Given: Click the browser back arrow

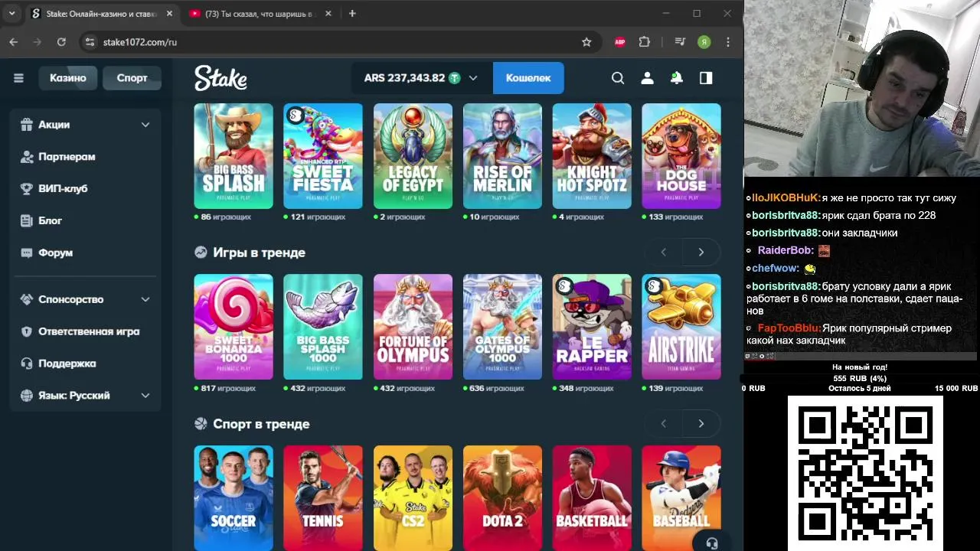Looking at the screenshot, I should tap(13, 42).
